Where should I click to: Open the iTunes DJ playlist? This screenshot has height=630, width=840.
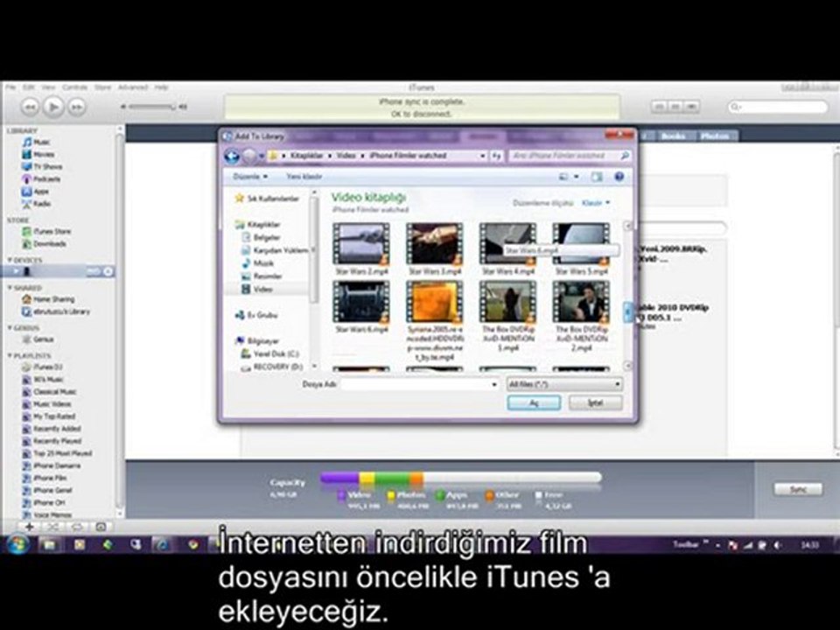pos(42,367)
